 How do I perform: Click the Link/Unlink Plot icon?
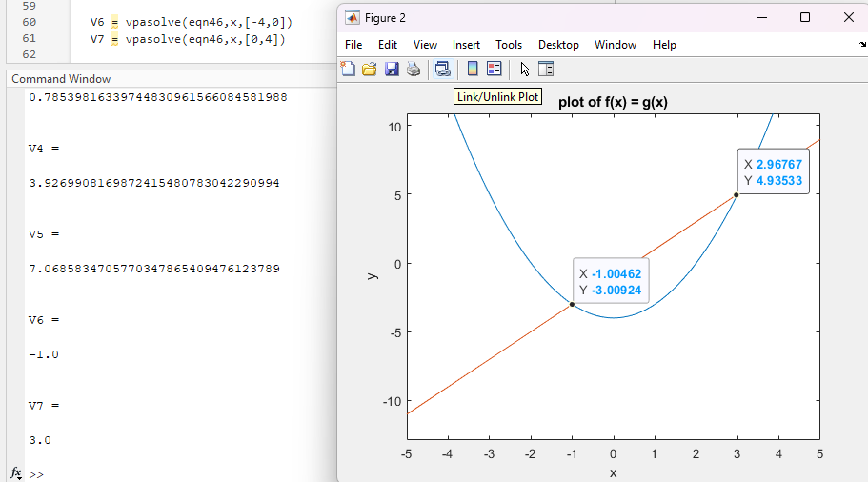[x=442, y=69]
